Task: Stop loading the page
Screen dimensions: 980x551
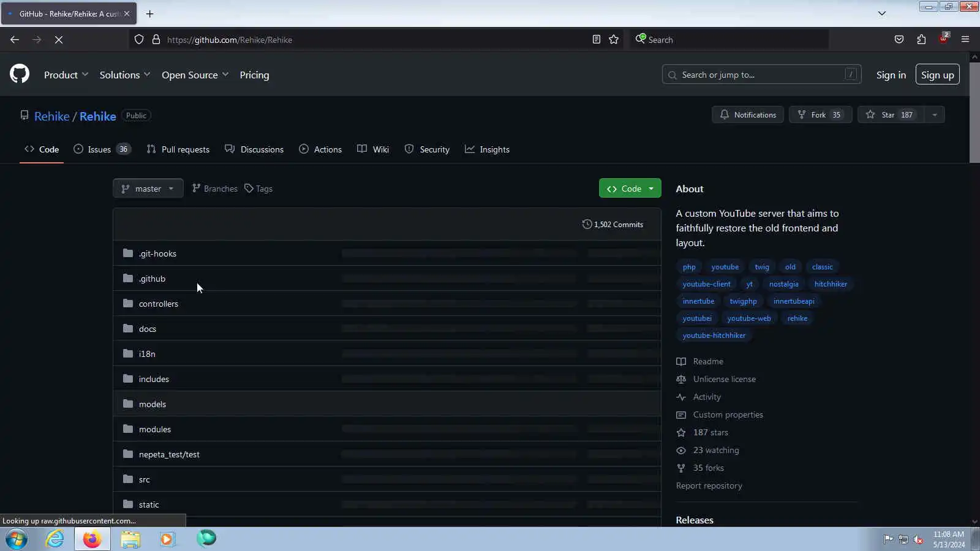Action: 59,40
